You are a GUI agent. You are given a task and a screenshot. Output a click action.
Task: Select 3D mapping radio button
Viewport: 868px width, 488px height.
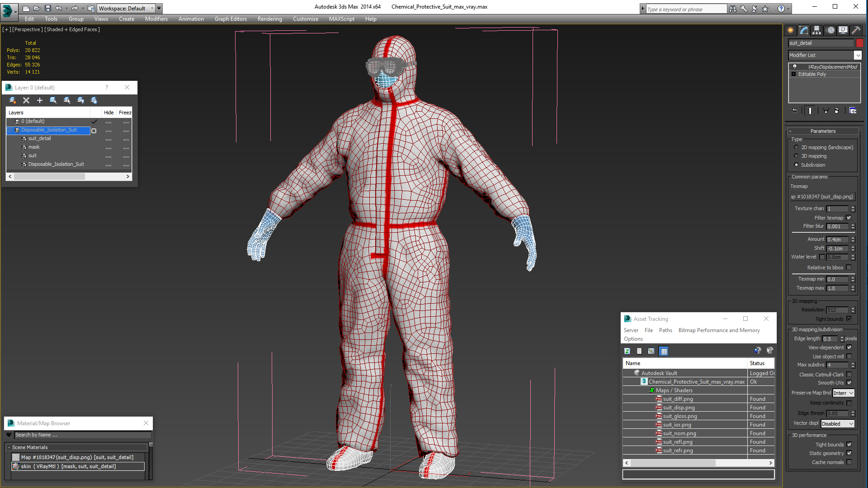pos(796,156)
